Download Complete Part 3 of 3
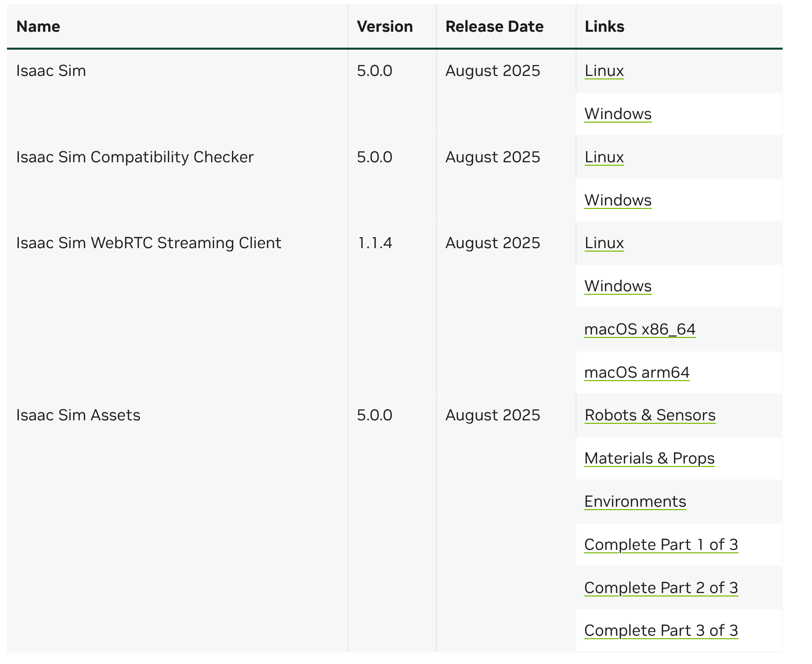The image size is (812, 664). coord(661,631)
